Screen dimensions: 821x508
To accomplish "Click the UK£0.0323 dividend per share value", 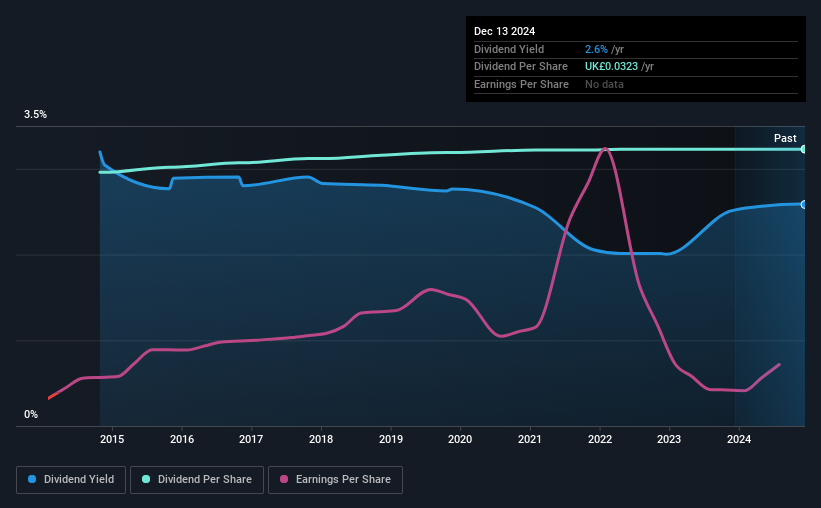I will (611, 67).
